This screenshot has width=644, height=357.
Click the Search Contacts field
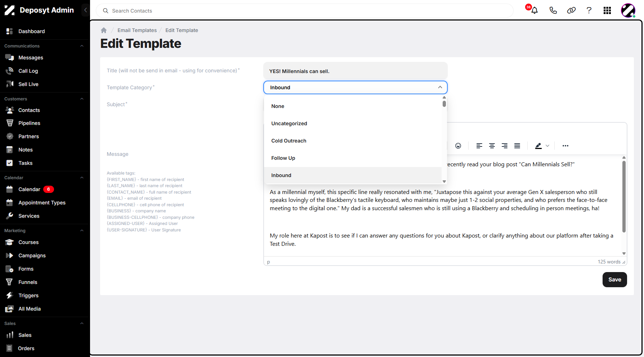(x=305, y=11)
